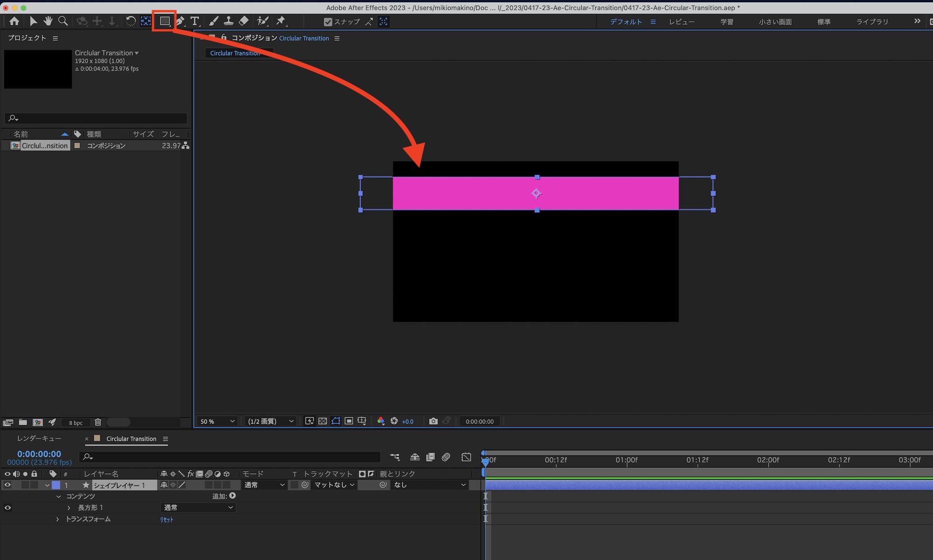This screenshot has width=933, height=560.
Task: Select the Rectangle shape tool
Action: (164, 21)
